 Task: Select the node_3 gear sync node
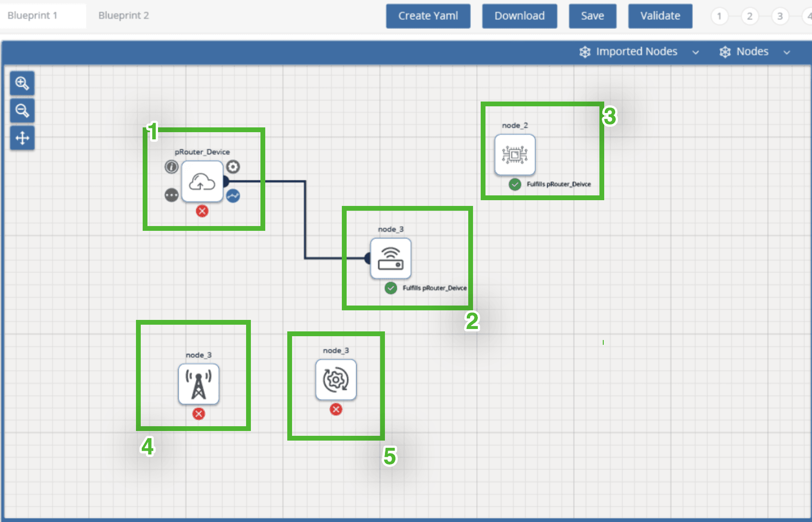point(336,380)
